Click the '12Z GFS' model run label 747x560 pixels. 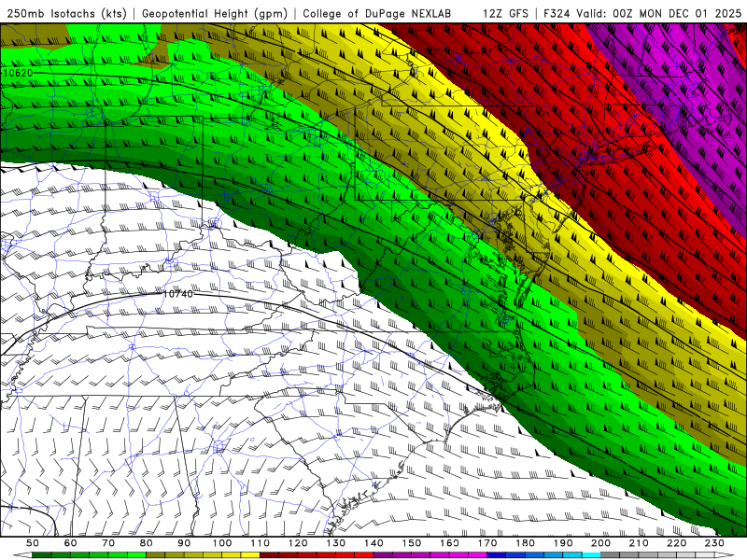pos(505,13)
